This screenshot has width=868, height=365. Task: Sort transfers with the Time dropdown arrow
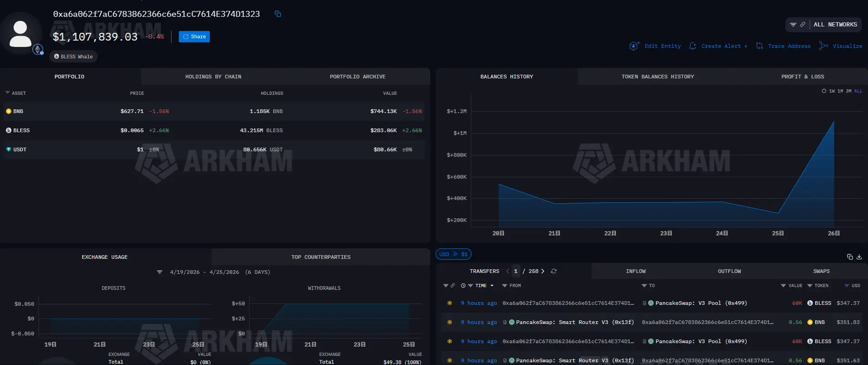(492, 286)
